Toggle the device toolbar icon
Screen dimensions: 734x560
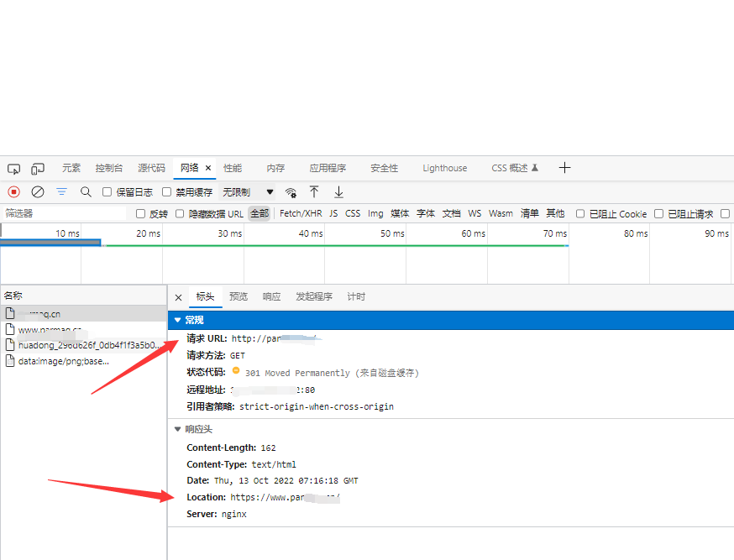click(37, 169)
